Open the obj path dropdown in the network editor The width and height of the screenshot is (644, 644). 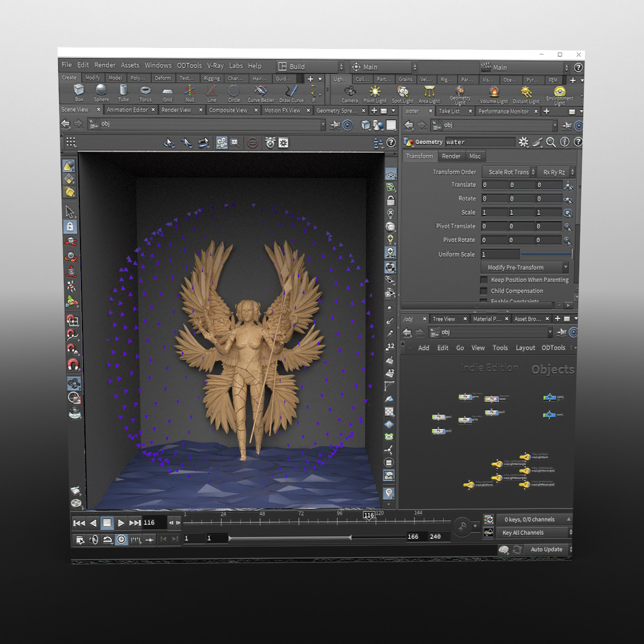[550, 332]
